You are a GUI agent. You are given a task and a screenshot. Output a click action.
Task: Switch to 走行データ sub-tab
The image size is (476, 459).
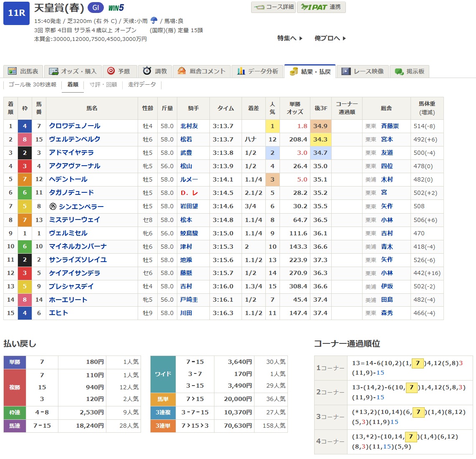142,85
